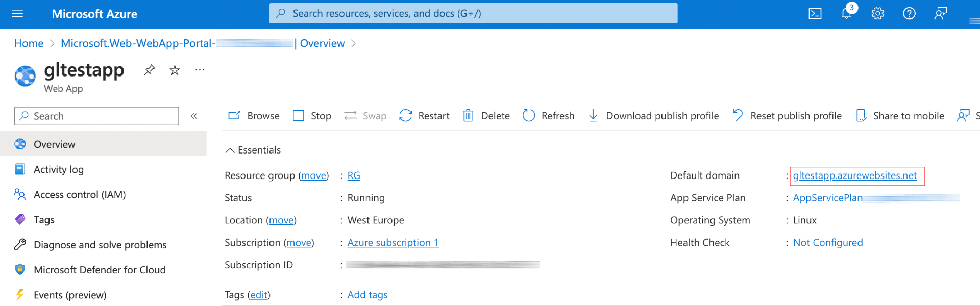
Task: Click edit link next to Tags
Action: 259,295
